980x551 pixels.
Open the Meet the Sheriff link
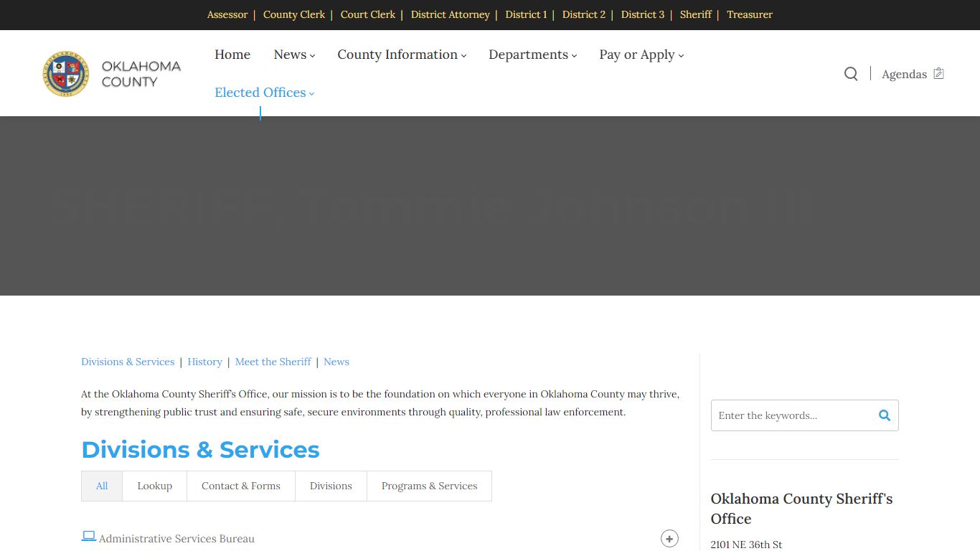[273, 362]
